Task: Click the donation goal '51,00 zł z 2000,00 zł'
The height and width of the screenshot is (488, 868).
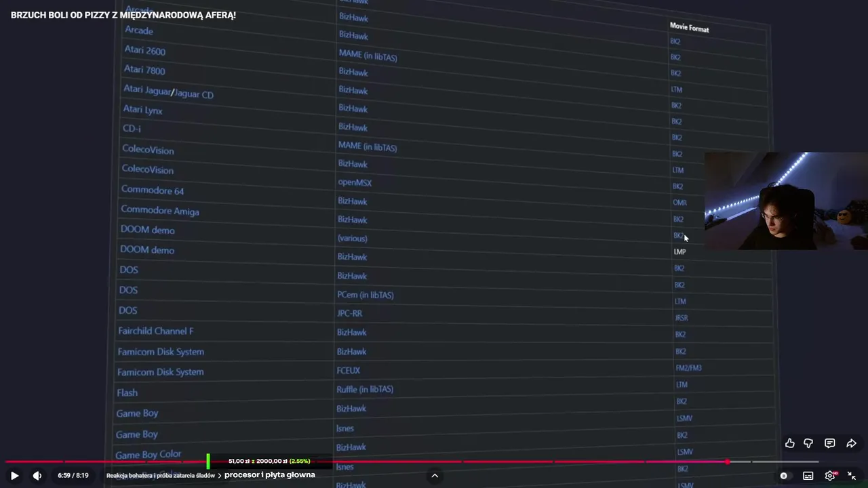Action: 269,461
